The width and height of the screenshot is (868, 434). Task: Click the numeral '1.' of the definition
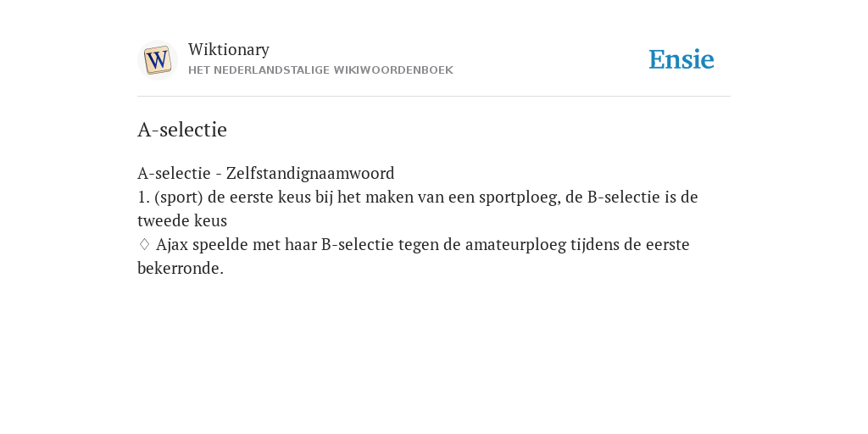pos(143,197)
